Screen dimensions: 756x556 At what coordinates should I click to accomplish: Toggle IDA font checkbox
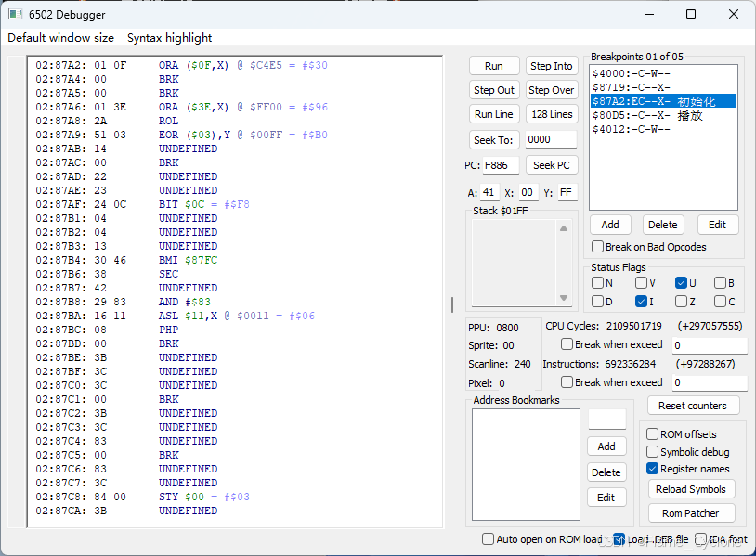(x=700, y=539)
